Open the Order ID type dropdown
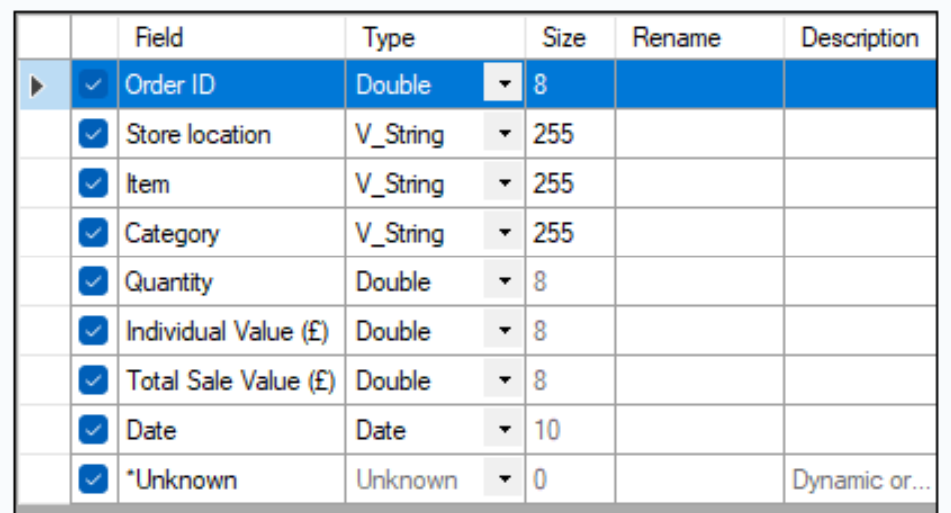 [504, 86]
